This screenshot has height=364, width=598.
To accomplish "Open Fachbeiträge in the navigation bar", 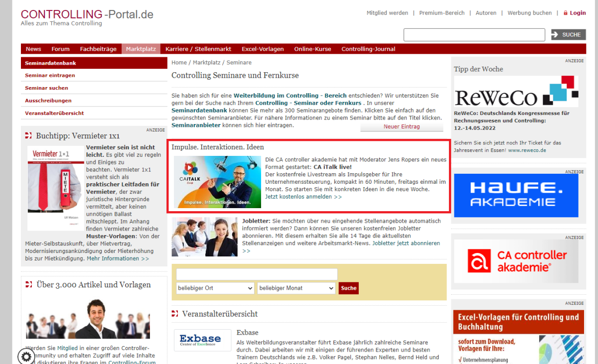I will pyautogui.click(x=98, y=49).
